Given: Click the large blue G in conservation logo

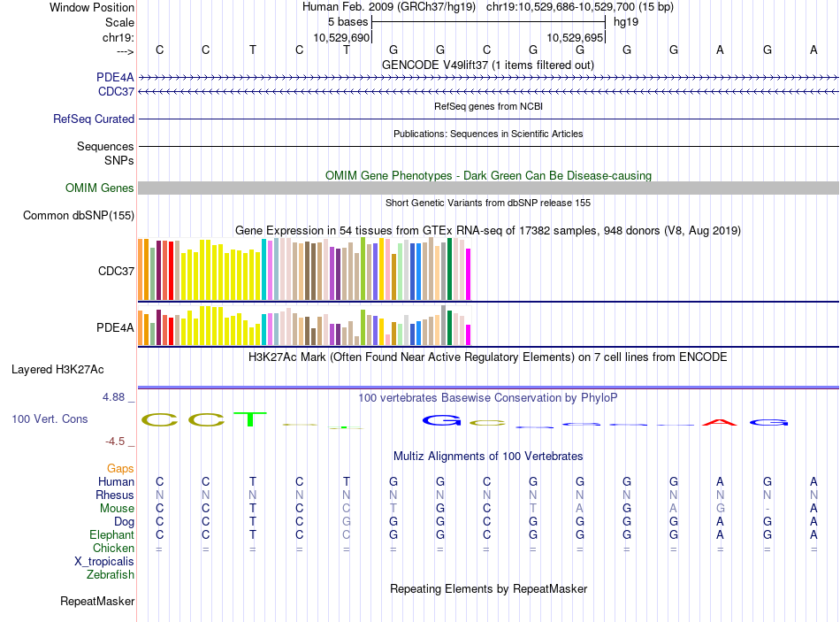Looking at the screenshot, I should click(x=441, y=420).
